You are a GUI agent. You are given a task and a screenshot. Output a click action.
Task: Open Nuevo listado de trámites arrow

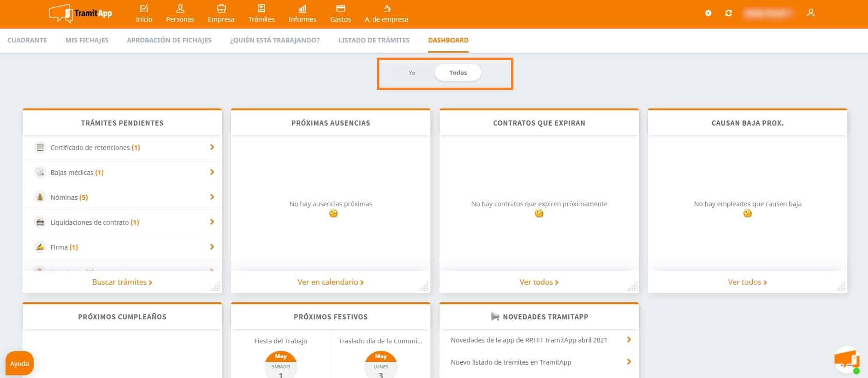pos(629,362)
